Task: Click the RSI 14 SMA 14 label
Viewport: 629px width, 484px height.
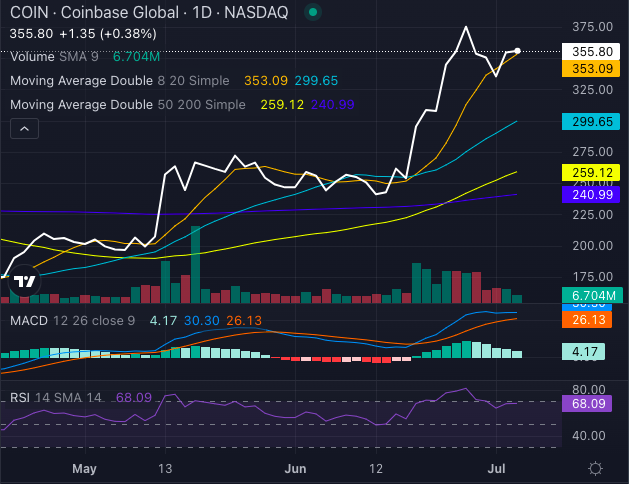Action: 56,398
